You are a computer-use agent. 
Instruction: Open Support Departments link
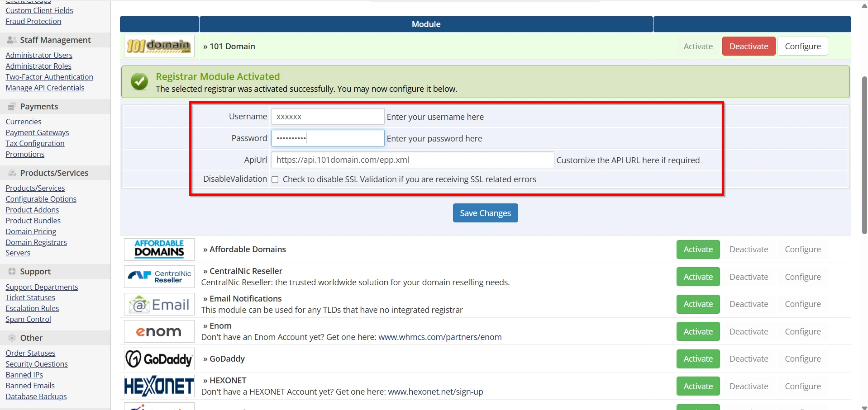click(42, 287)
